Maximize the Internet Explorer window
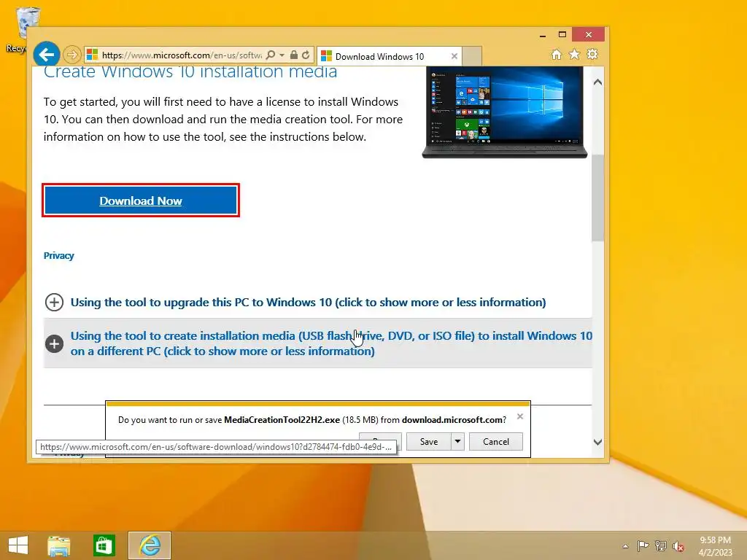 (x=562, y=35)
